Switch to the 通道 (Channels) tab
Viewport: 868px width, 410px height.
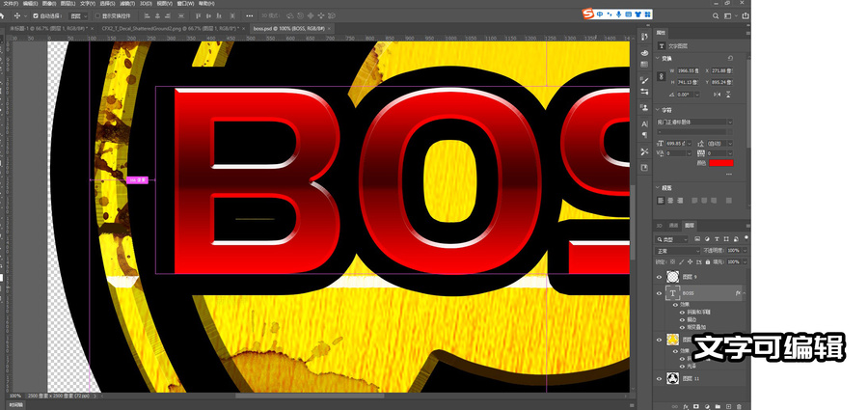[x=674, y=226]
